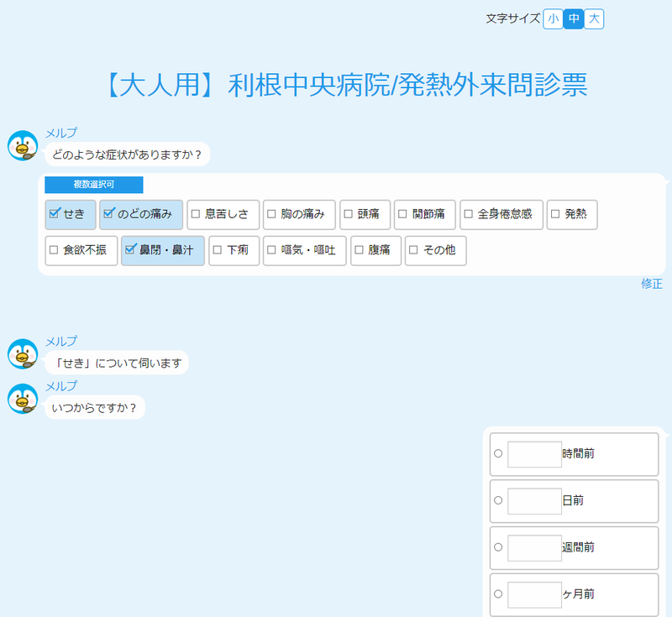Screen dimensions: 672x617
Task: Set font size to 大 (large)
Action: point(594,18)
